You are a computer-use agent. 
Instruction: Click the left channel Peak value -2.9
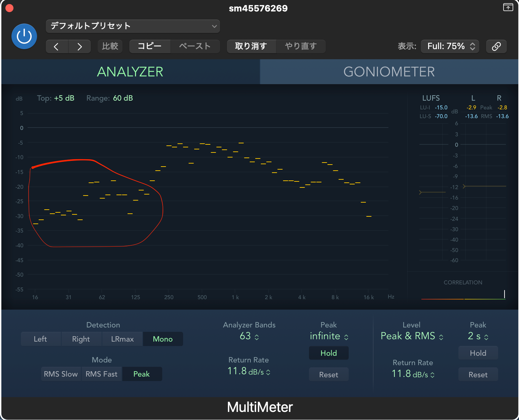pyautogui.click(x=471, y=108)
